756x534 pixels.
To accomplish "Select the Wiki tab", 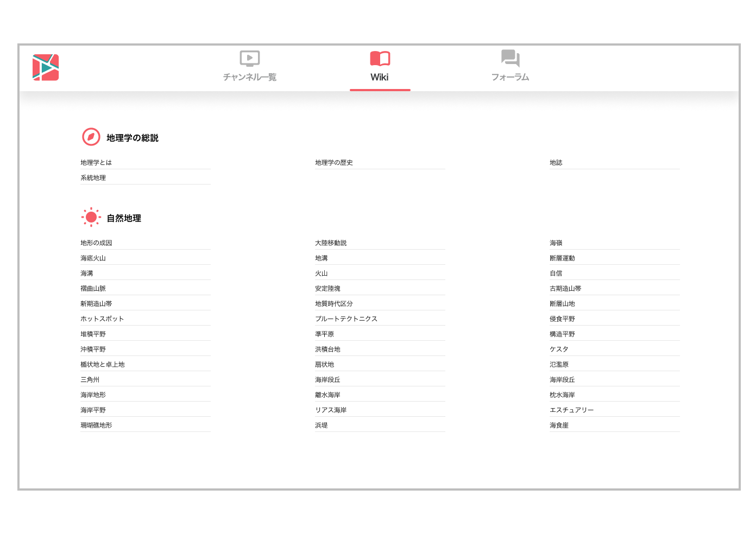I will pos(380,66).
